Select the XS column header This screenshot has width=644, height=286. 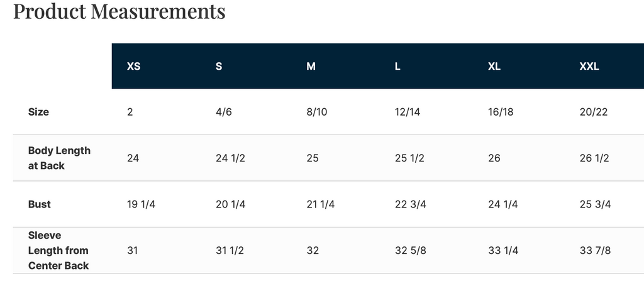point(133,66)
